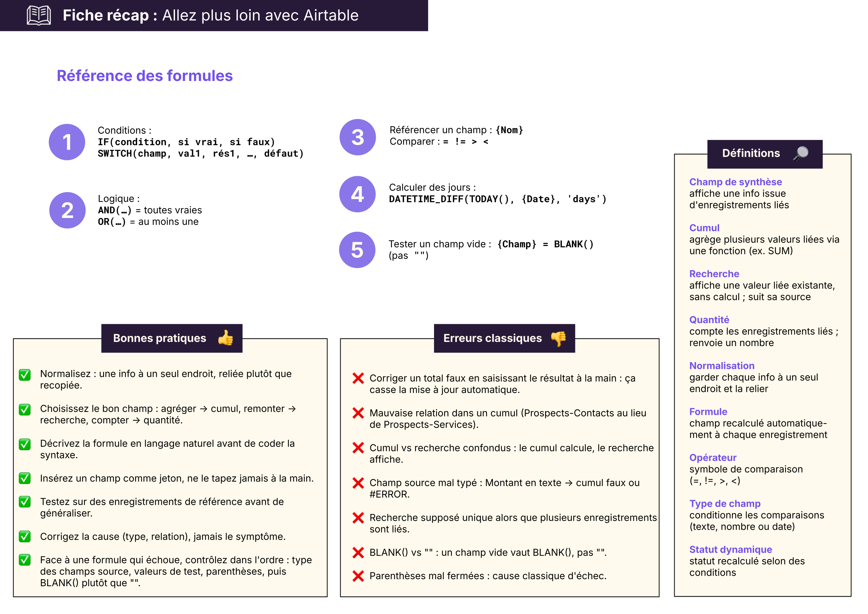Click the 'Recherche' definition term
This screenshot has width=868, height=614.
(x=714, y=274)
